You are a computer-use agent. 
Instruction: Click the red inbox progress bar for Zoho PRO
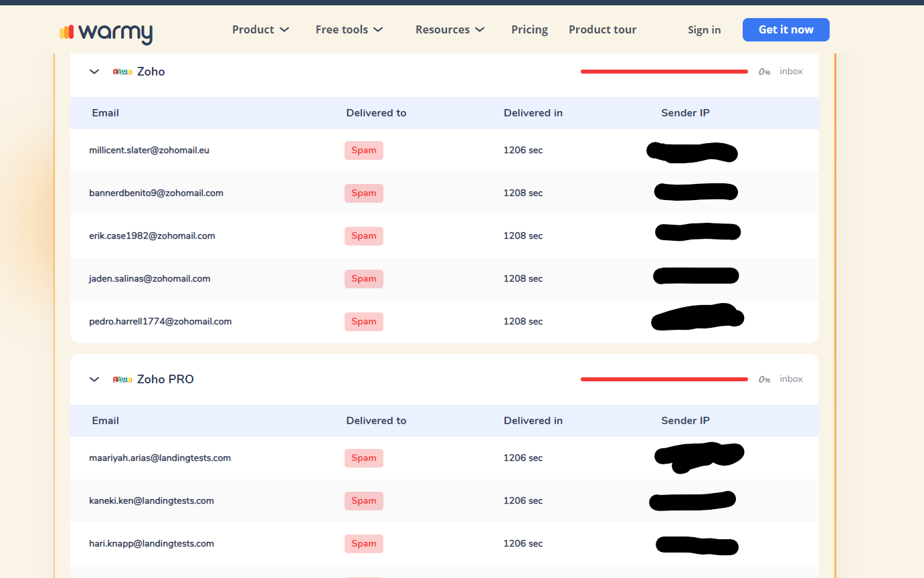click(664, 379)
